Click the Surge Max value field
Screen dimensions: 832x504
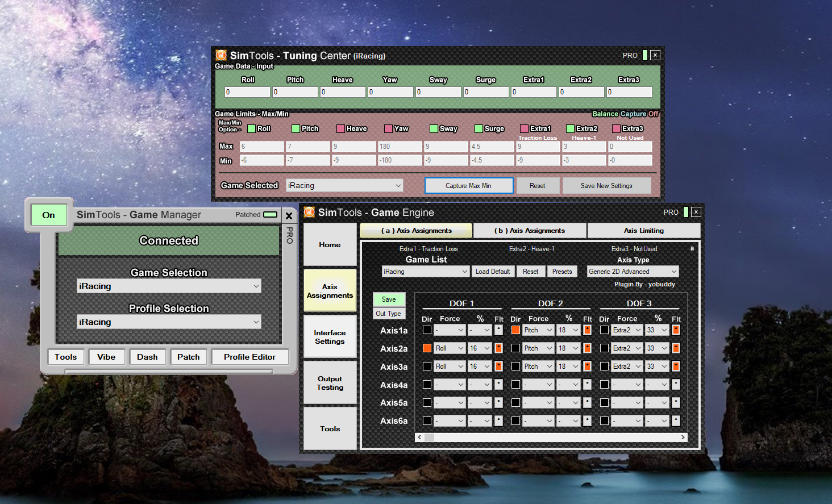pyautogui.click(x=492, y=146)
